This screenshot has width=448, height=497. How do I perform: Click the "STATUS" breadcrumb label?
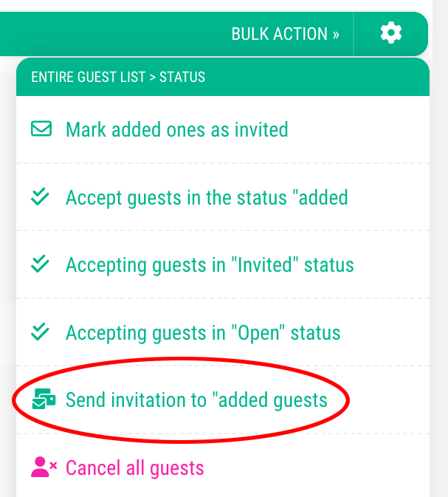[182, 77]
